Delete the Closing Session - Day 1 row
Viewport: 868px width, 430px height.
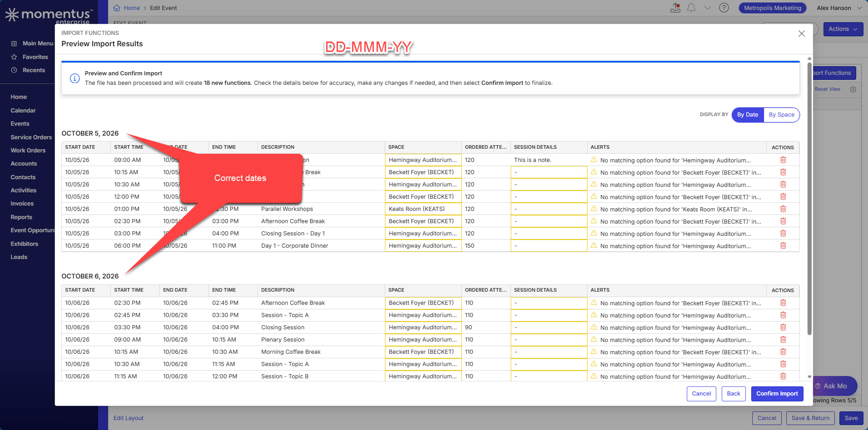point(783,234)
